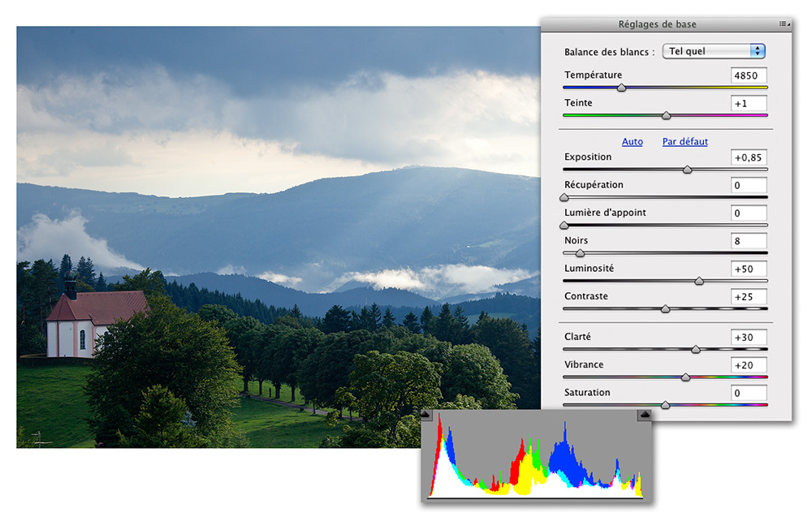The image size is (812, 521).
Task: Click the "Réglages de base" panel title
Action: pos(657,24)
